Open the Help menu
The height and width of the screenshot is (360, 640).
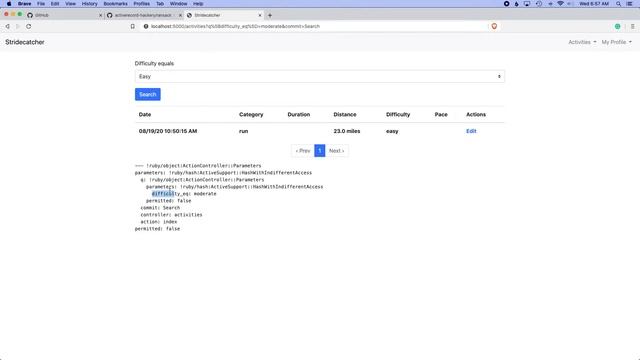(x=198, y=4)
